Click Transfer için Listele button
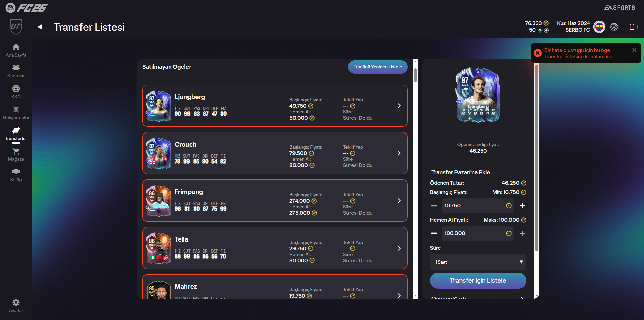Viewport: 644px width, 320px height. [478, 281]
